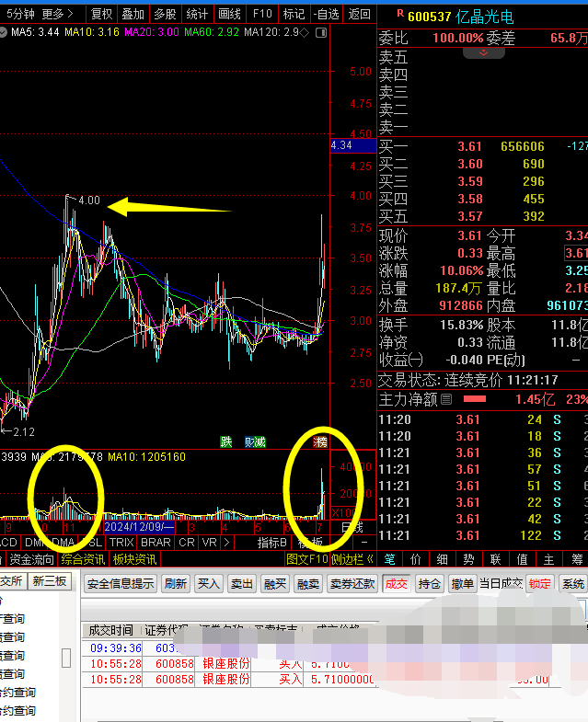Click the 标记 mark button
The image size is (588, 722).
(294, 15)
